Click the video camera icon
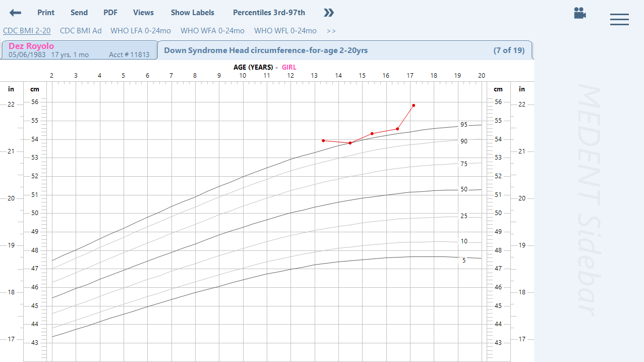The image size is (644, 362). [579, 13]
